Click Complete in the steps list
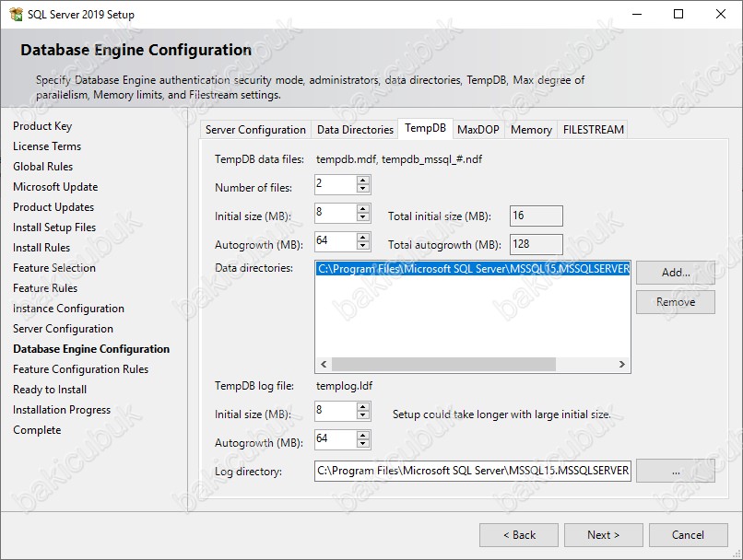This screenshot has height=560, width=743. pyautogui.click(x=37, y=430)
